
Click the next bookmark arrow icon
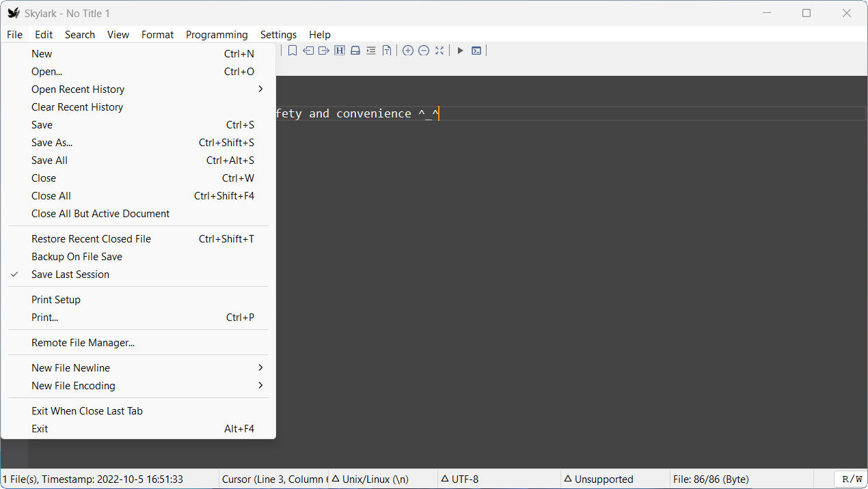tap(324, 51)
